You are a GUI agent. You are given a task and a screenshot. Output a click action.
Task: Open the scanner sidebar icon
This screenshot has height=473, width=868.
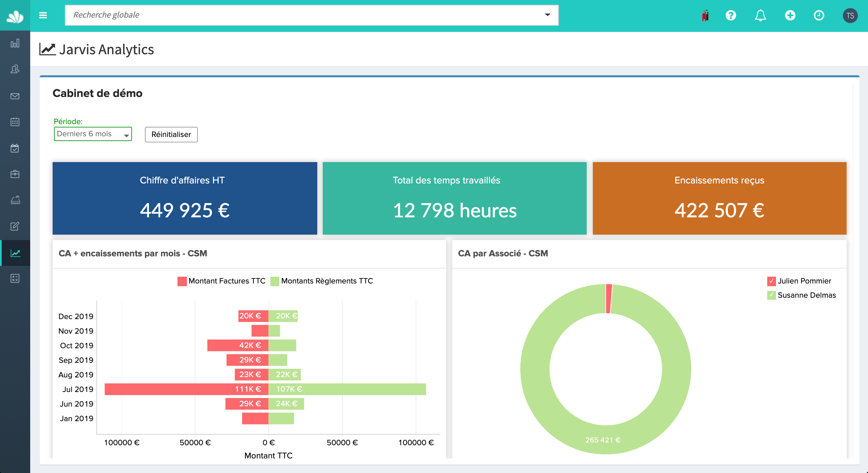tap(15, 200)
